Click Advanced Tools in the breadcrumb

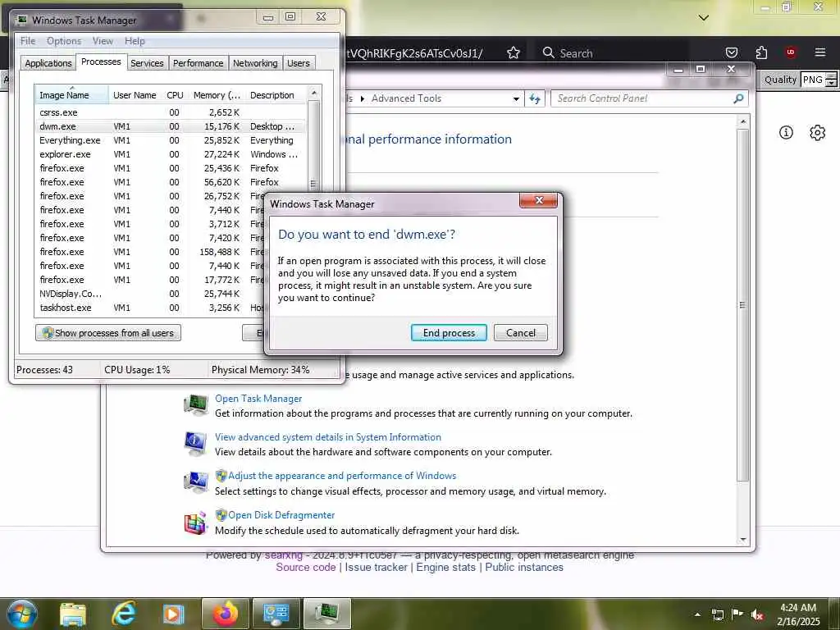(x=406, y=98)
